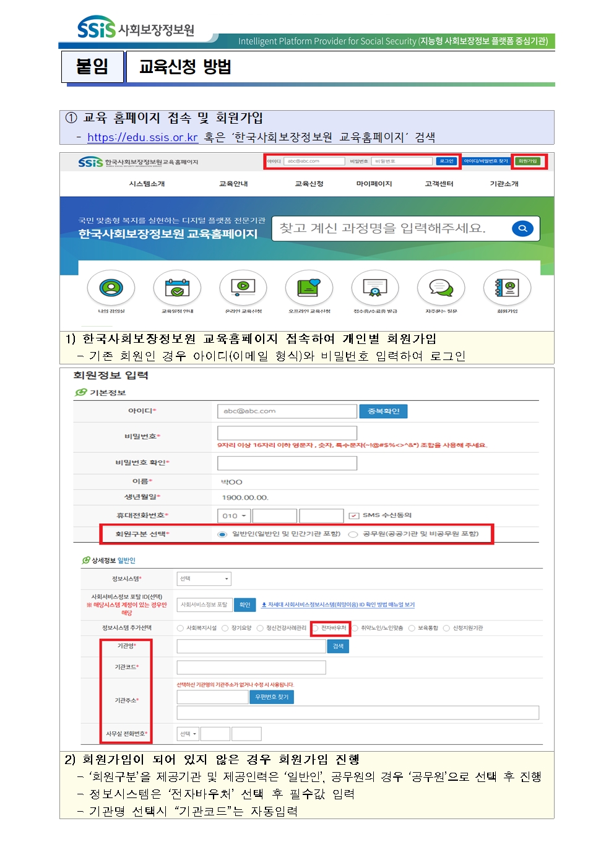Open the 접수증/수료증 발급 certificate icon
The image size is (614, 868).
click(375, 288)
